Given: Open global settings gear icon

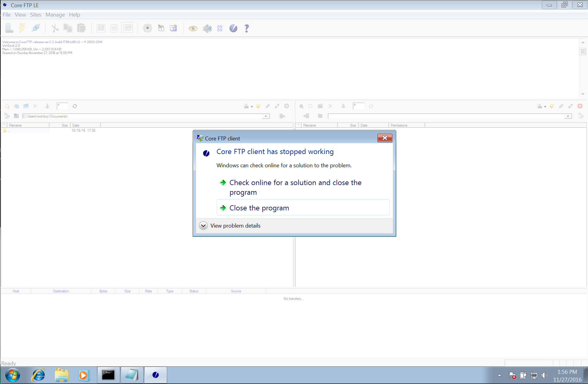Looking at the screenshot, I should point(147,28).
